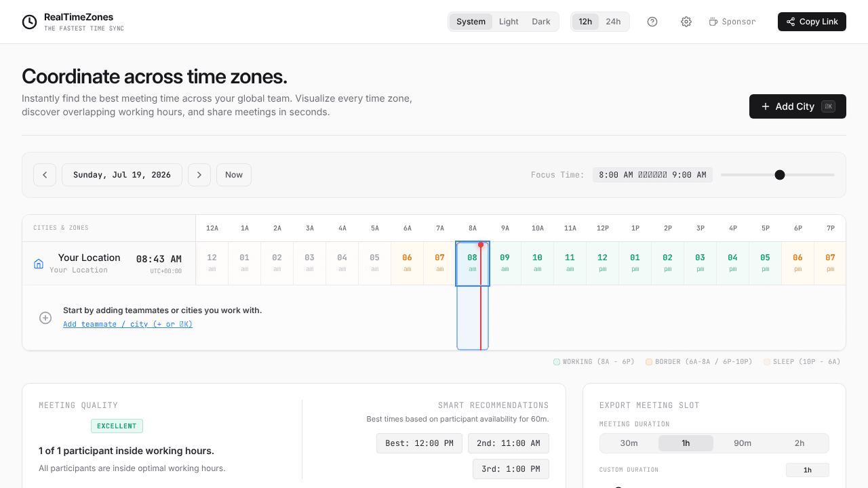Click the home icon beside Your Location
This screenshot has width=868, height=488.
pos(39,264)
